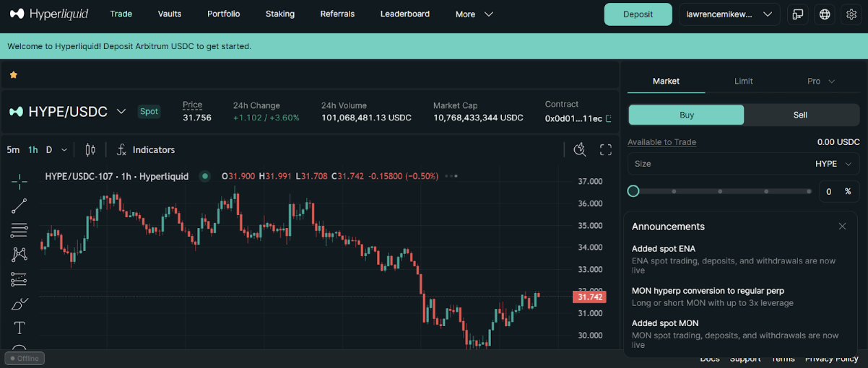The height and width of the screenshot is (368, 868).
Task: Select the crosshair cursor tool
Action: [19, 181]
